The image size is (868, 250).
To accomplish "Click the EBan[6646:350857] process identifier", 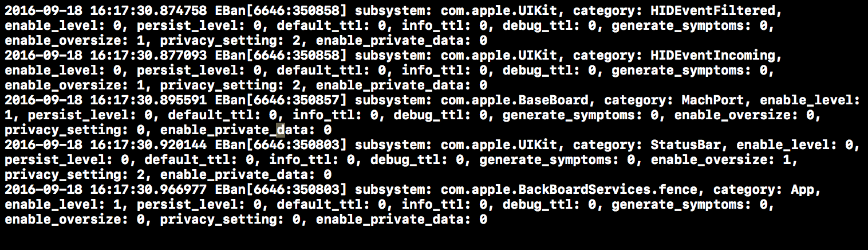I will pos(281,100).
